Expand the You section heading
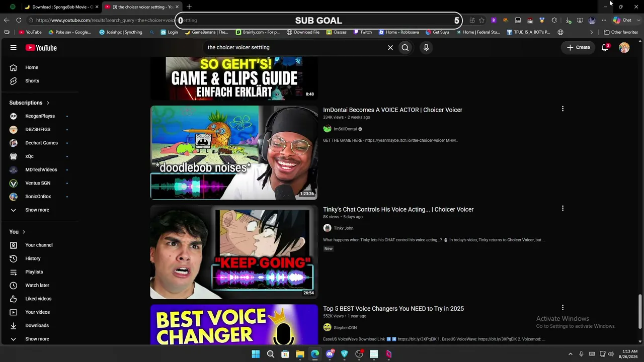This screenshot has width=644, height=362. tap(17, 232)
